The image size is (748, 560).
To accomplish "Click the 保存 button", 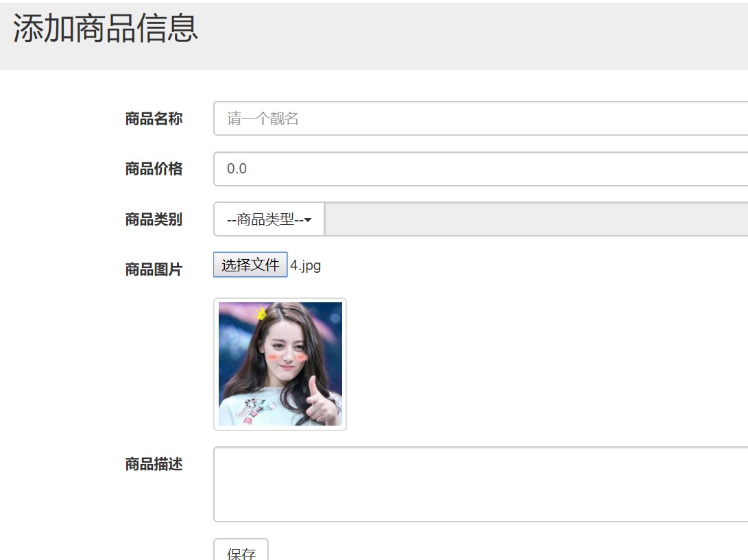I will pyautogui.click(x=241, y=550).
